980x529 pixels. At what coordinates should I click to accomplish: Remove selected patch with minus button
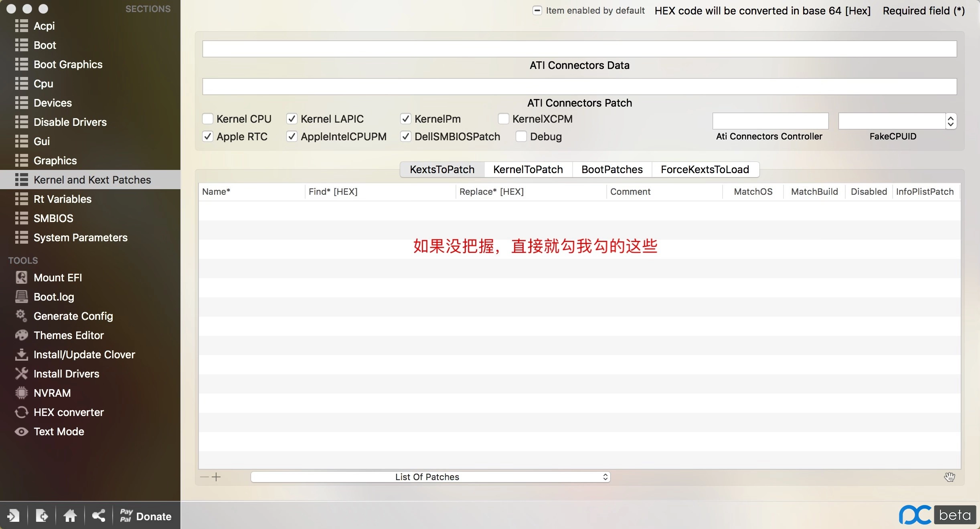(205, 477)
